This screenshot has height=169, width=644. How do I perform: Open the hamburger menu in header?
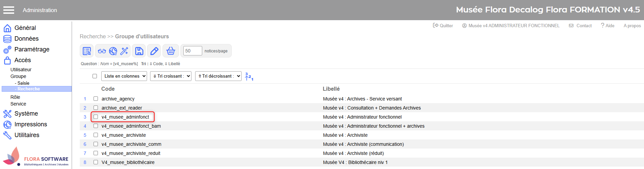point(9,10)
